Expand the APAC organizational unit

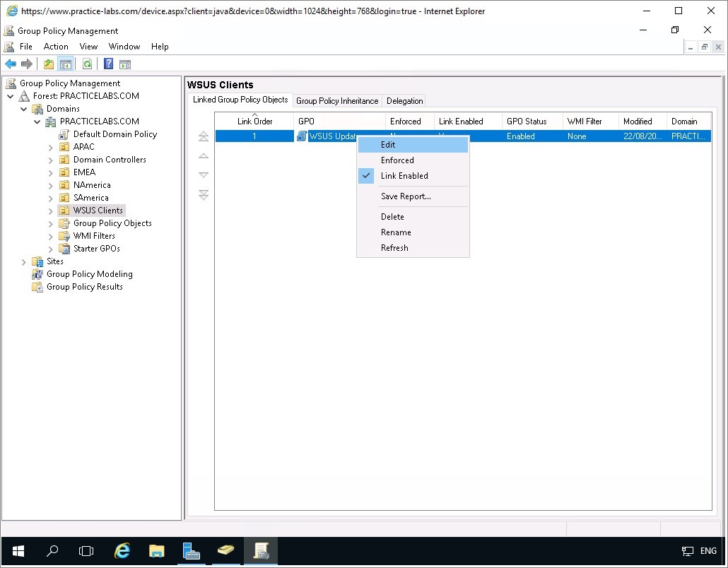pos(51,147)
